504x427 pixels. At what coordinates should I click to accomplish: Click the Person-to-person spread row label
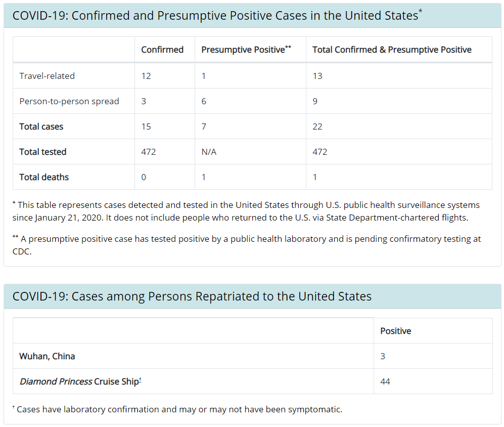pyautogui.click(x=69, y=101)
